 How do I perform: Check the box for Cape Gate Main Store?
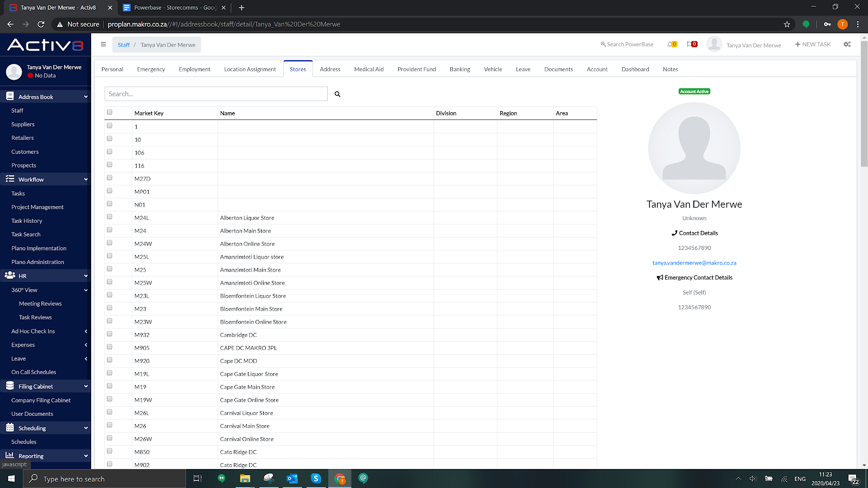(110, 386)
